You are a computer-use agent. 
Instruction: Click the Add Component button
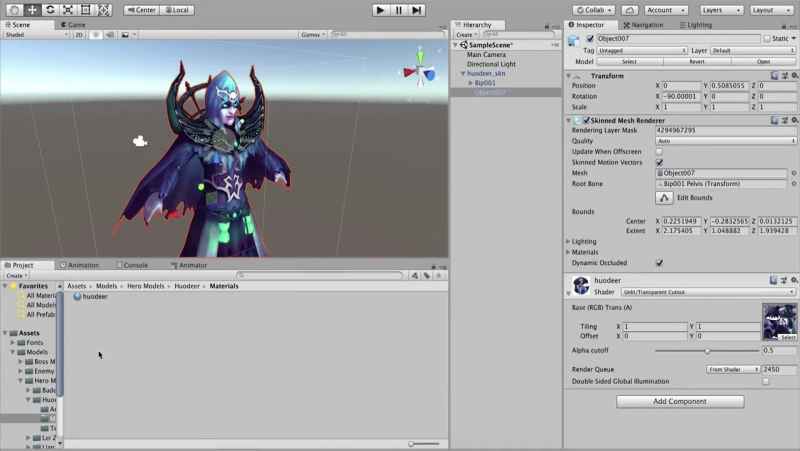[680, 402]
